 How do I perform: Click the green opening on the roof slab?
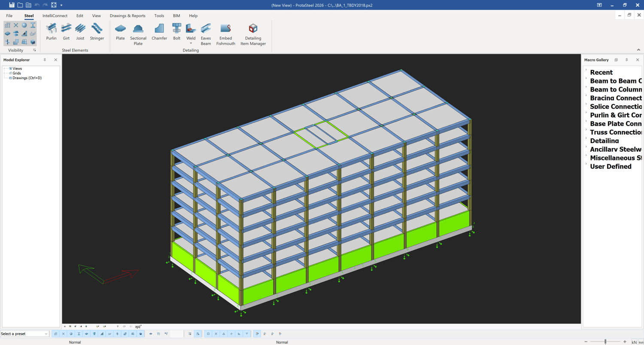[x=321, y=134]
